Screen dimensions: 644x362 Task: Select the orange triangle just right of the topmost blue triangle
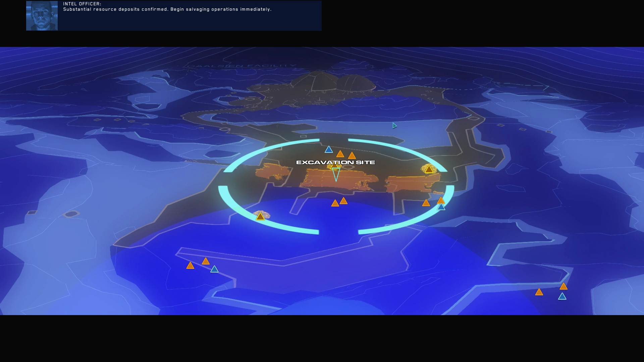[340, 154]
